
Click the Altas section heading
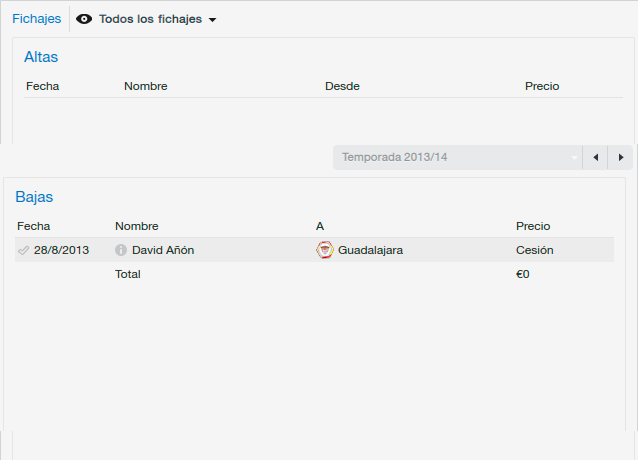click(41, 57)
